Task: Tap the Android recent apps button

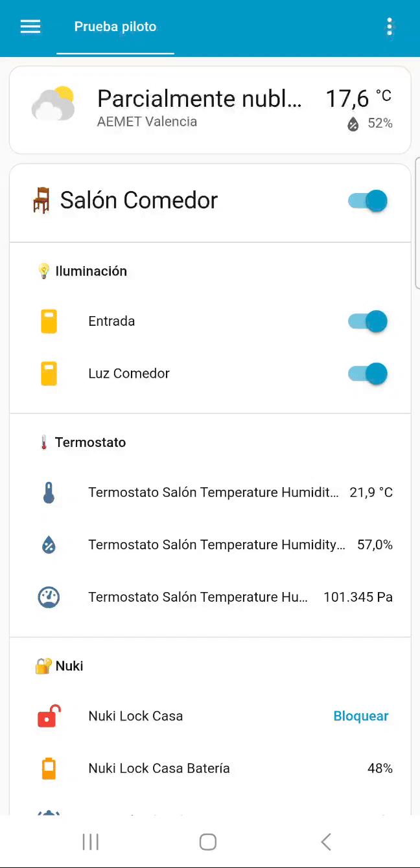Action: point(91,842)
